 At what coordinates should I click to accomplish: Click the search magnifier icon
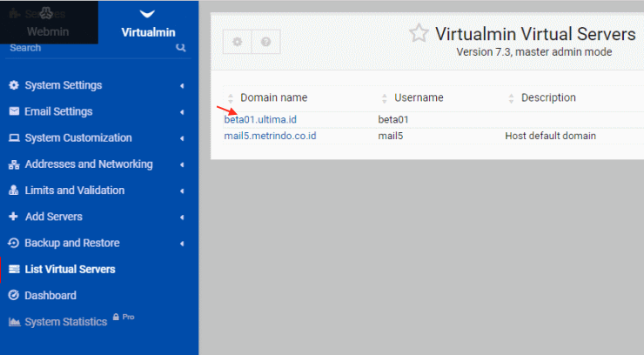181,48
